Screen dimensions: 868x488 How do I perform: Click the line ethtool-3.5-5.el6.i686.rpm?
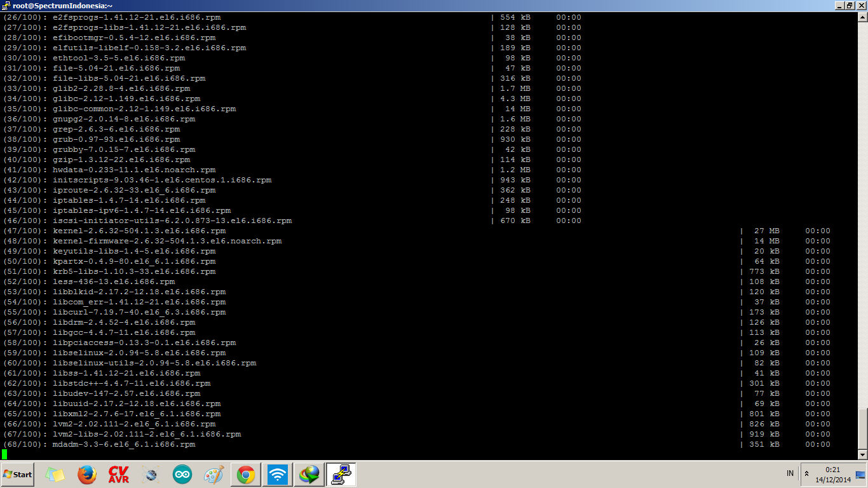click(119, 58)
